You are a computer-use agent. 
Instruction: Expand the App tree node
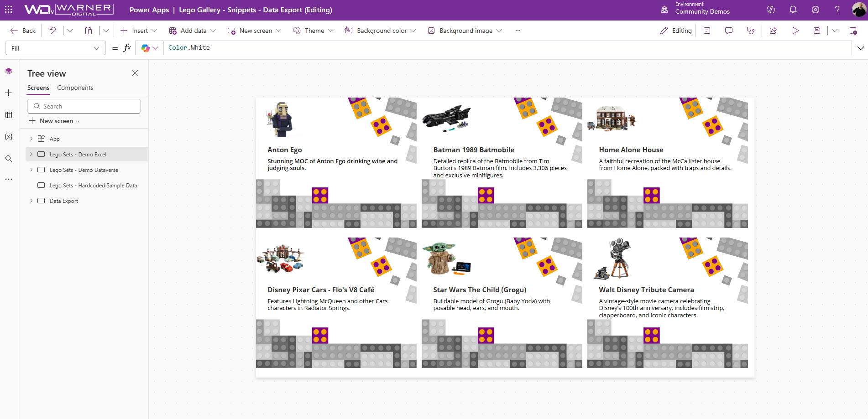point(31,139)
